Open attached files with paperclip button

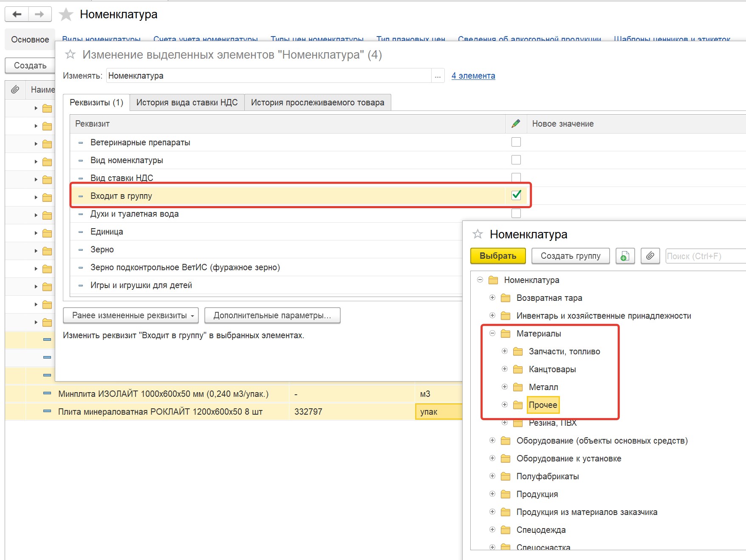(650, 256)
